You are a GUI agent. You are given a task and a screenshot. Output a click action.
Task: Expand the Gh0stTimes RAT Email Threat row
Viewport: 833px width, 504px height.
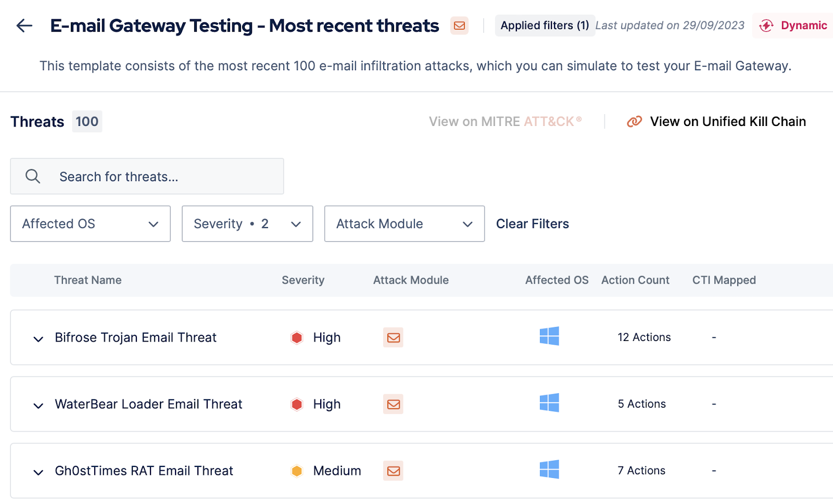pos(38,472)
